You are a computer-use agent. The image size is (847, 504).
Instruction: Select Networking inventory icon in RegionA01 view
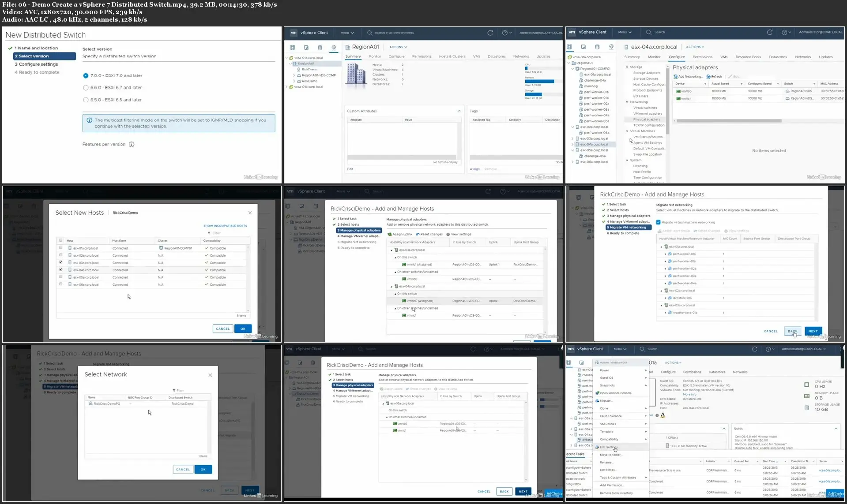[x=334, y=47]
